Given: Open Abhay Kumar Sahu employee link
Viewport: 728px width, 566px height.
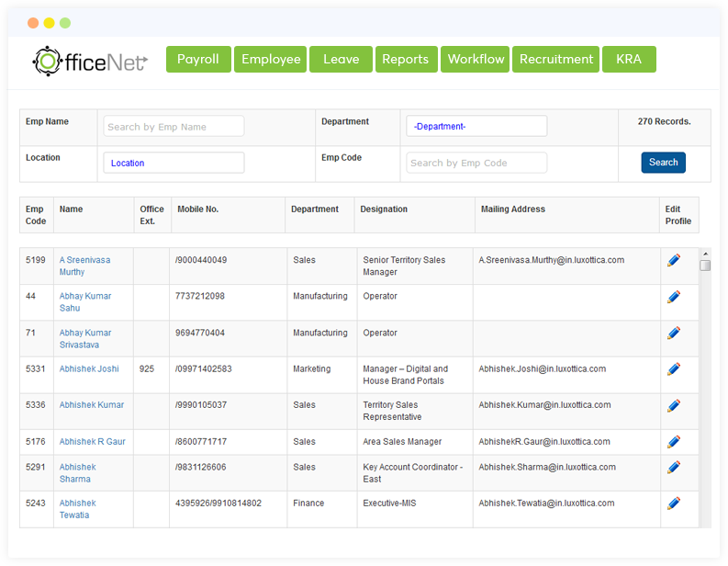Looking at the screenshot, I should pyautogui.click(x=85, y=302).
